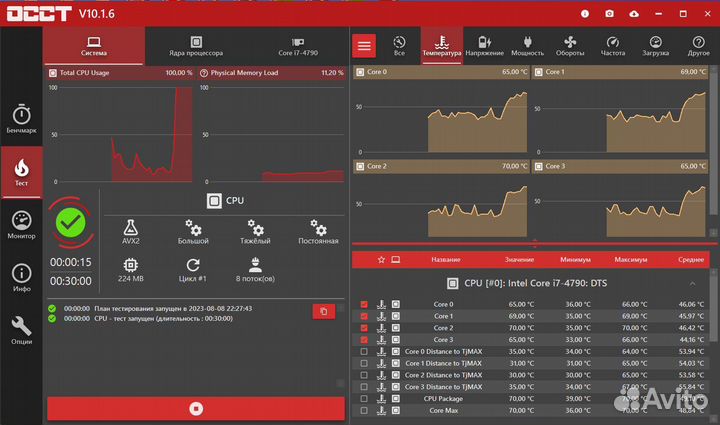The width and height of the screenshot is (720, 425).
Task: Click the cloud download icon
Action: pos(634,14)
